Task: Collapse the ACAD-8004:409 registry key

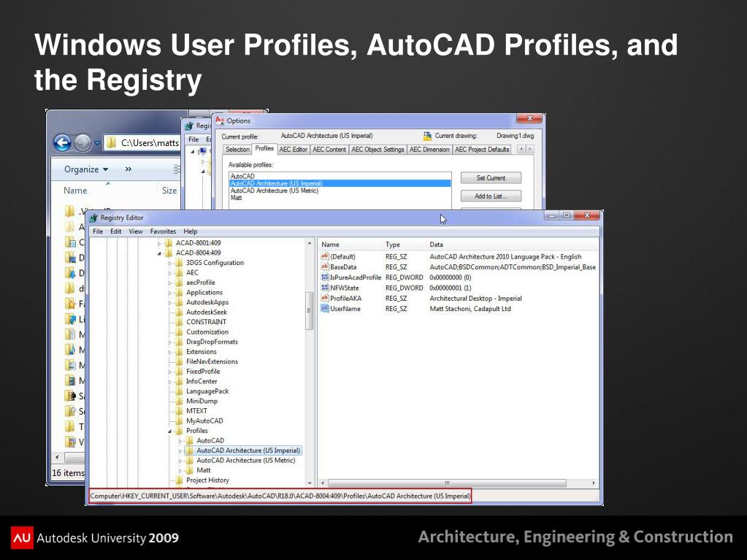Action: 159,253
